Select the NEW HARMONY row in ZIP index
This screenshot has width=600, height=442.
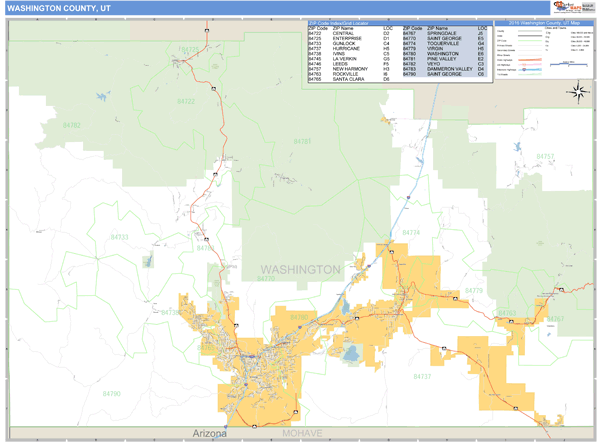pos(349,69)
